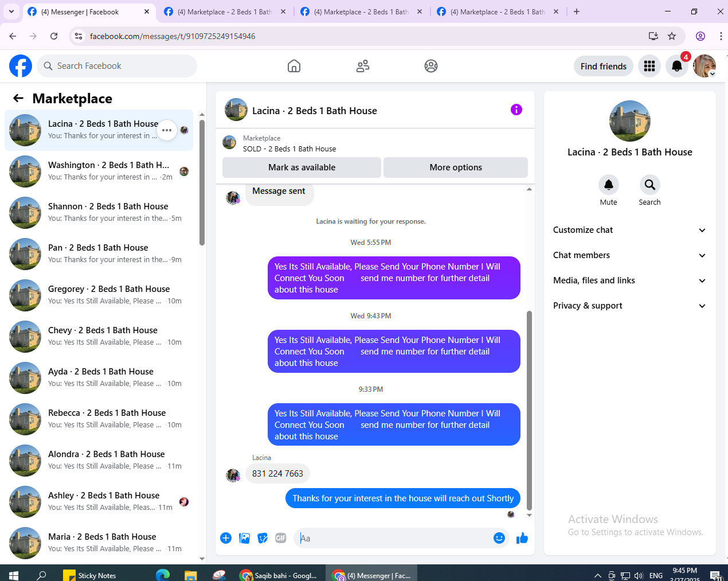
Task: Click the chat messages scrollbar
Action: (x=529, y=410)
